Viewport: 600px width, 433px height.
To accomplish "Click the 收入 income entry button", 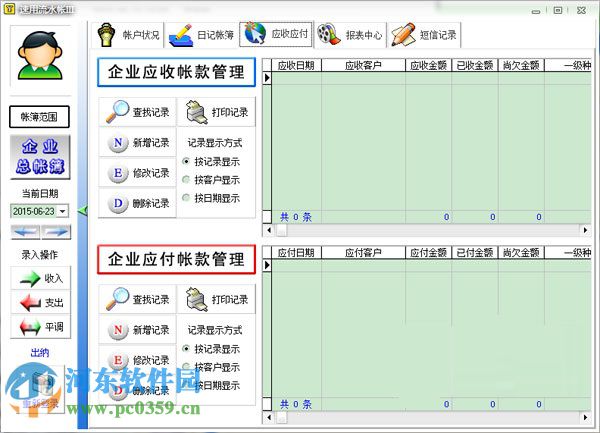I will pyautogui.click(x=41, y=278).
